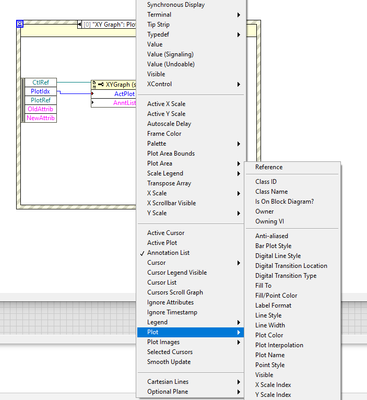The height and width of the screenshot is (400, 367).
Task: Choose Autoscale Delay property
Action: 191,124
